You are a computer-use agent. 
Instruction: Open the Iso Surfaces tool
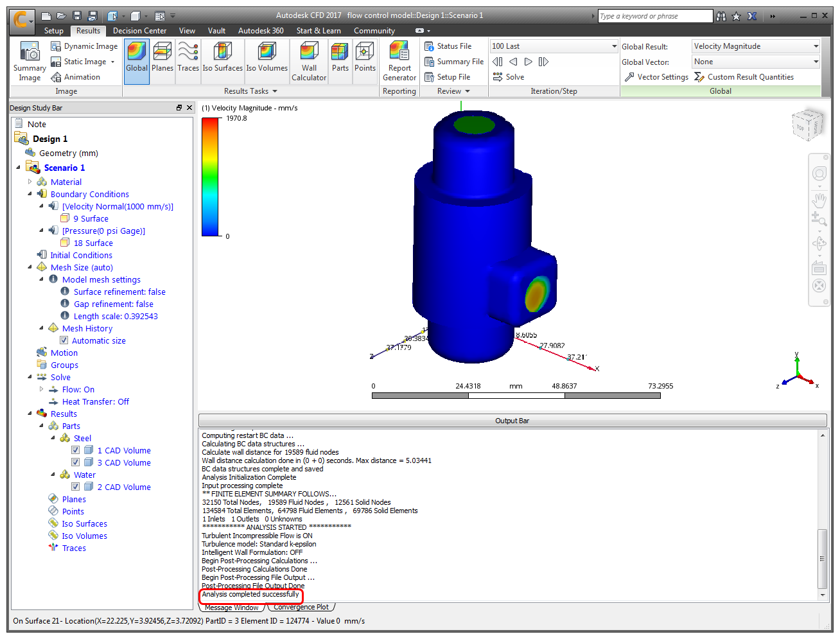pos(223,61)
